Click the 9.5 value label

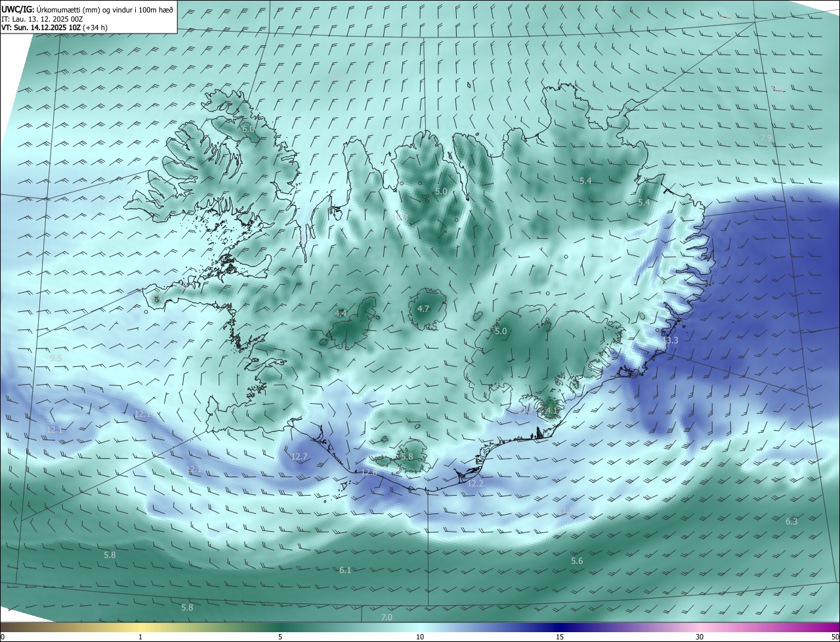[56, 358]
